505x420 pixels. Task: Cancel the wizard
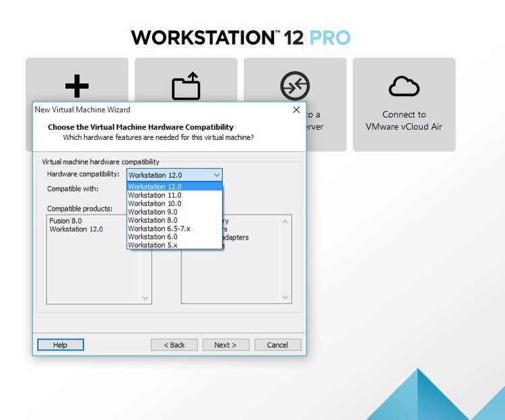[277, 345]
